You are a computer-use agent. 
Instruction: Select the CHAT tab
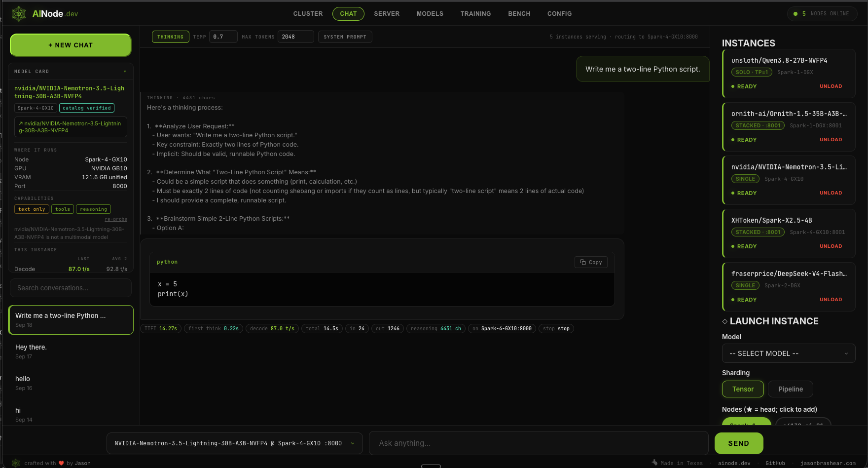[348, 14]
